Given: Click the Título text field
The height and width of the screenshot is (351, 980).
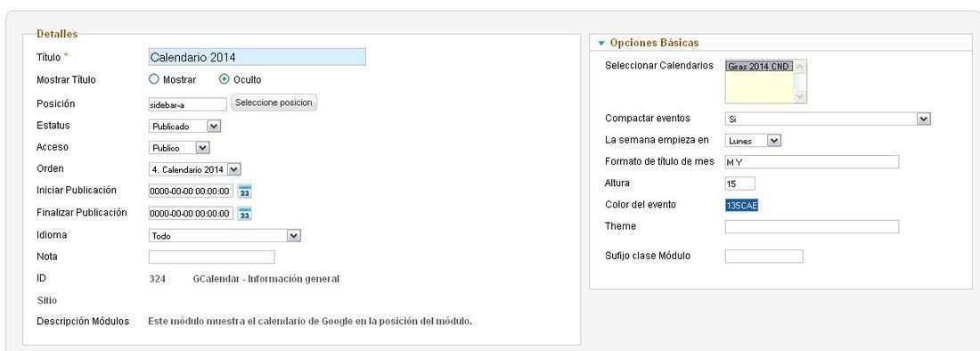Looking at the screenshot, I should pyautogui.click(x=257, y=57).
